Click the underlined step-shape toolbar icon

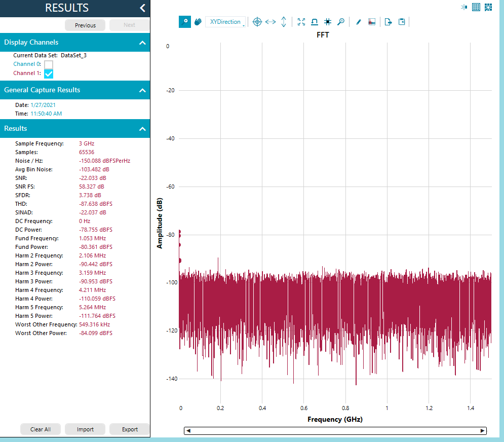315,22
